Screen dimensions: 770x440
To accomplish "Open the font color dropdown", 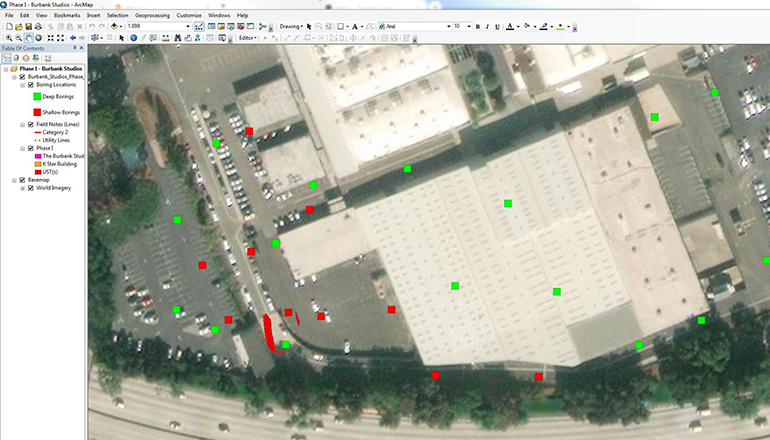I will pyautogui.click(x=519, y=27).
